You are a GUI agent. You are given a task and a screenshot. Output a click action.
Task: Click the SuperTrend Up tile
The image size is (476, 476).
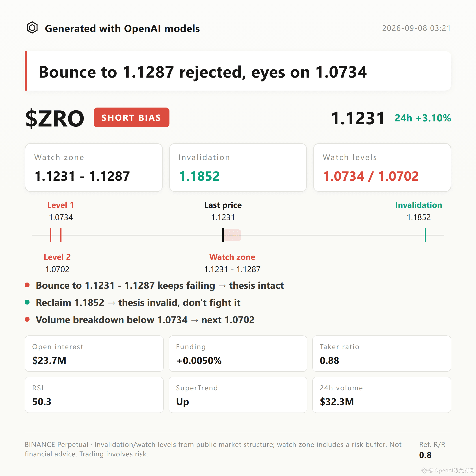[x=238, y=395]
